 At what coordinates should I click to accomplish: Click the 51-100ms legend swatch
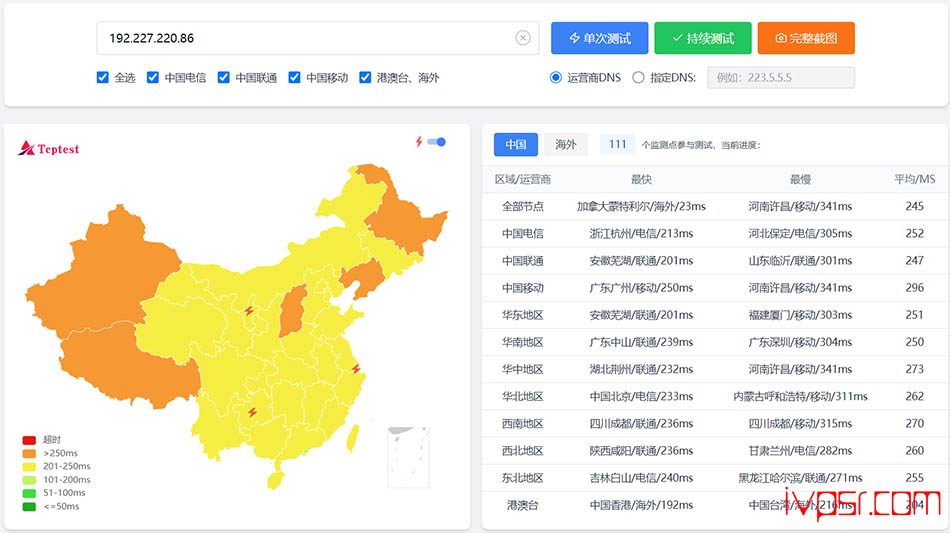point(29,494)
